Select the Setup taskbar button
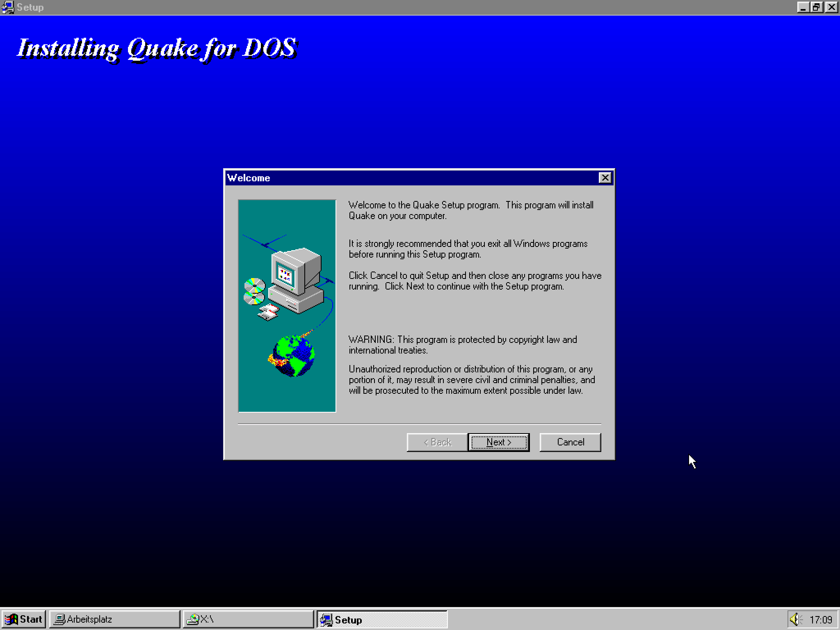This screenshot has width=840, height=630. click(382, 619)
